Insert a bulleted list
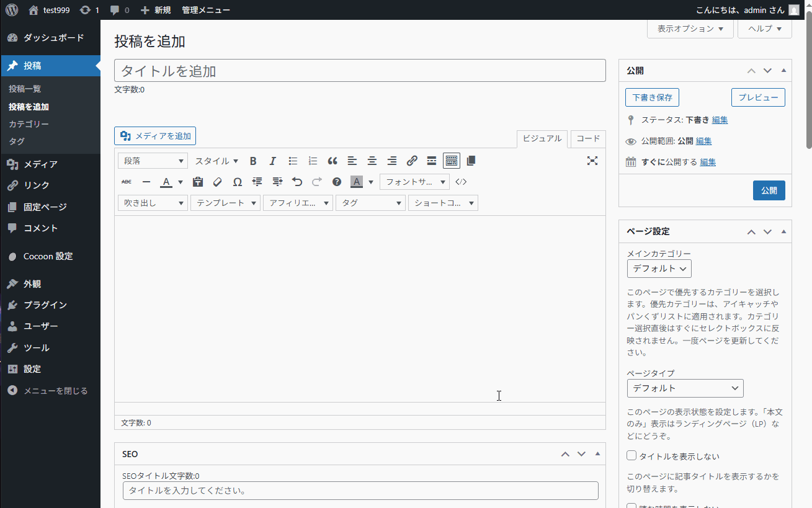Image resolution: width=812 pixels, height=508 pixels. coord(293,161)
